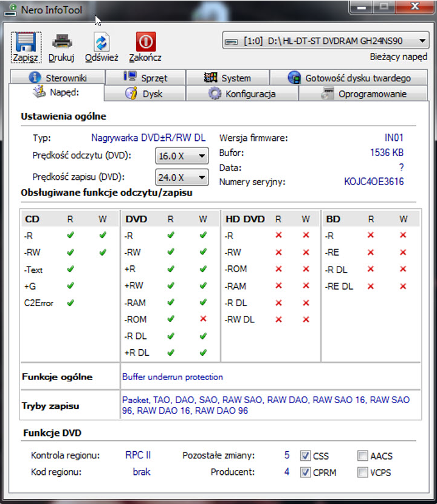Click the Konfiguracja tab gear icon
437x504 pixels.
coord(215,94)
